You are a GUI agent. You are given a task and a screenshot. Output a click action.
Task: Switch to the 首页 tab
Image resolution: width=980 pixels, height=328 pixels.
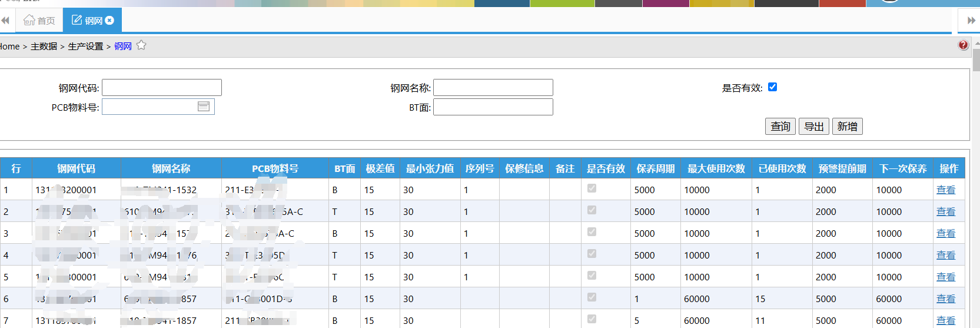(39, 21)
